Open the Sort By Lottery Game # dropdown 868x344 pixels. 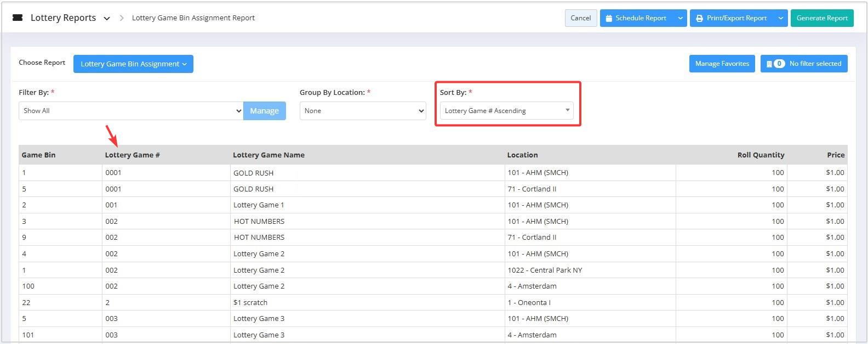click(x=506, y=111)
